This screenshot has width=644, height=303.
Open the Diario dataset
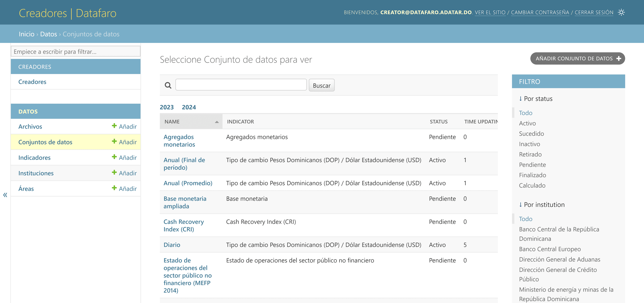(172, 245)
